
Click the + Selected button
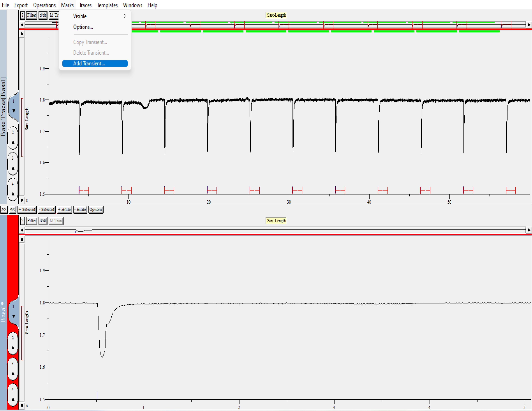pyautogui.click(x=27, y=209)
